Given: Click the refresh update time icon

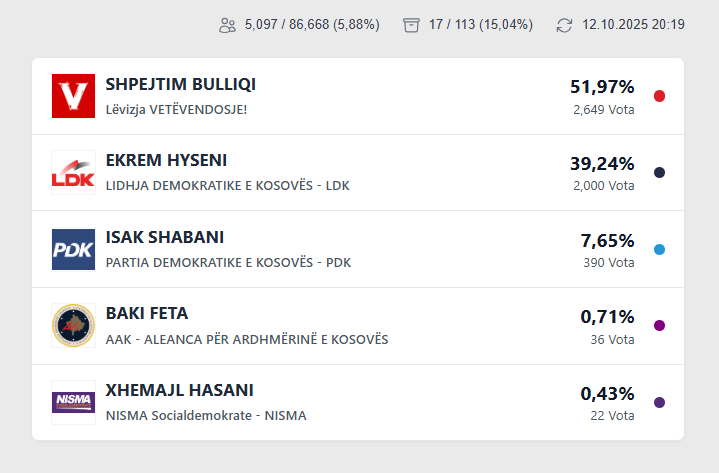Looking at the screenshot, I should tap(565, 25).
